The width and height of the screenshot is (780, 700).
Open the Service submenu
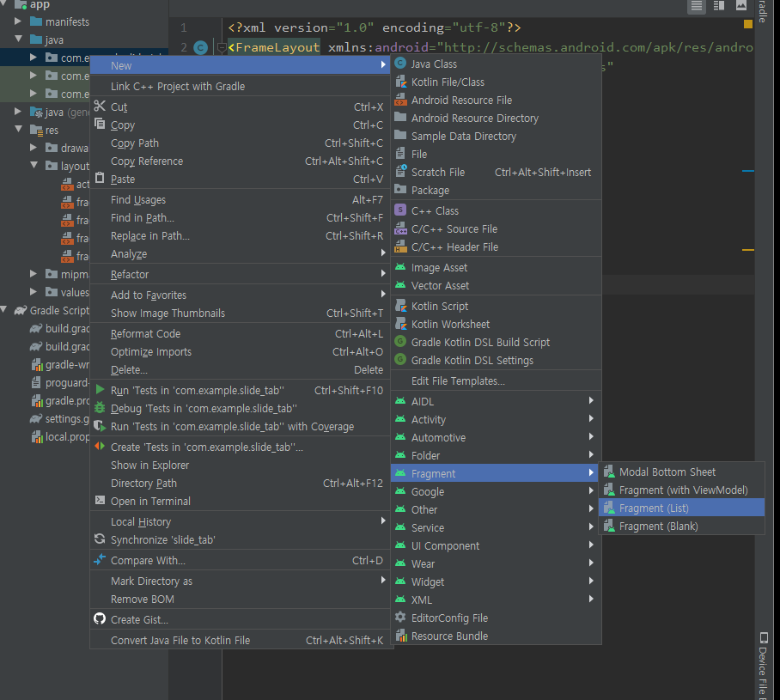point(496,527)
